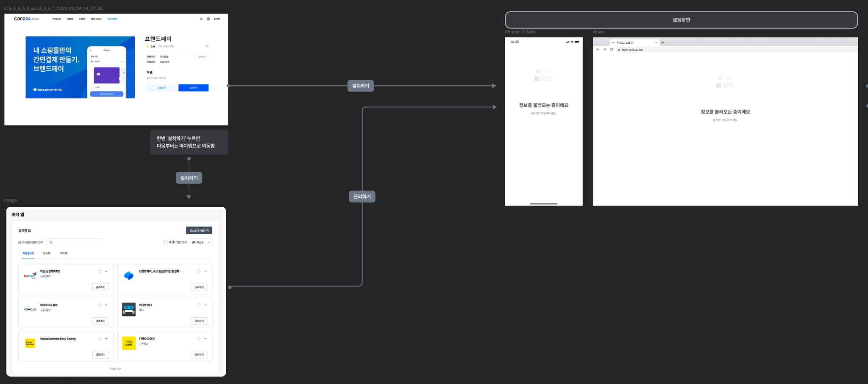This screenshot has width=868, height=384.
Task: Click 관리하기 on the KakaoBusiness Easy Setting card
Action: pyautogui.click(x=100, y=355)
